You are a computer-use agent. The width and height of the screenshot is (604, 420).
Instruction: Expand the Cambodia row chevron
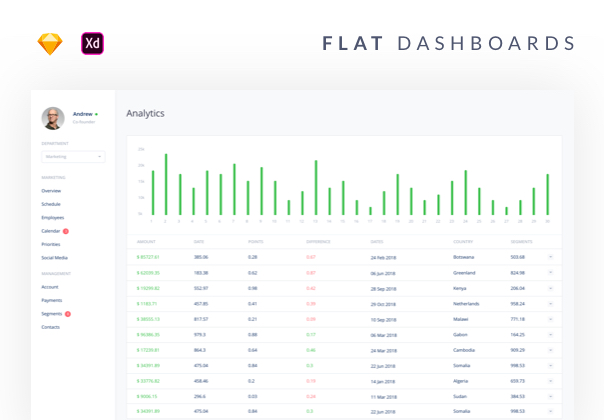[x=549, y=350]
